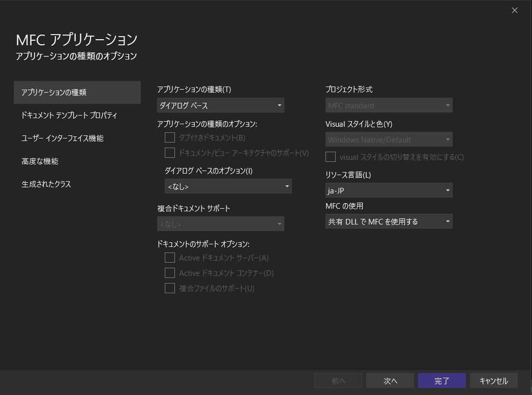
Task: Expand the リソース言語 ja-JP dropdown
Action: (x=389, y=190)
